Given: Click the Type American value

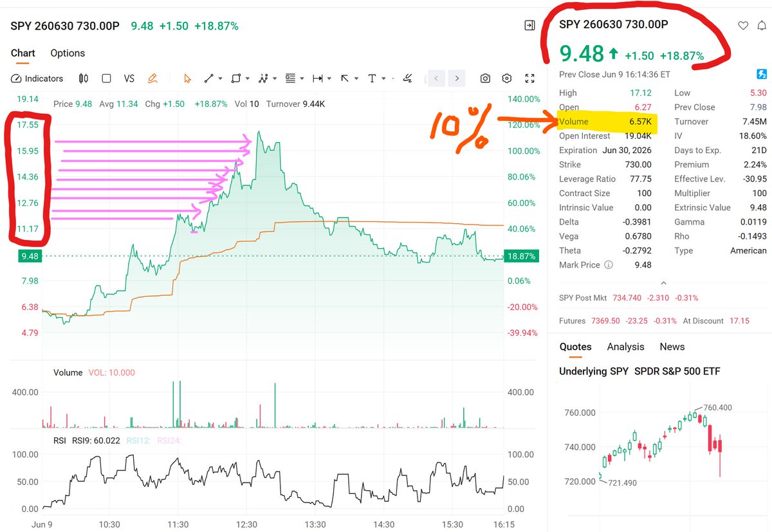Looking at the screenshot, I should point(748,250).
